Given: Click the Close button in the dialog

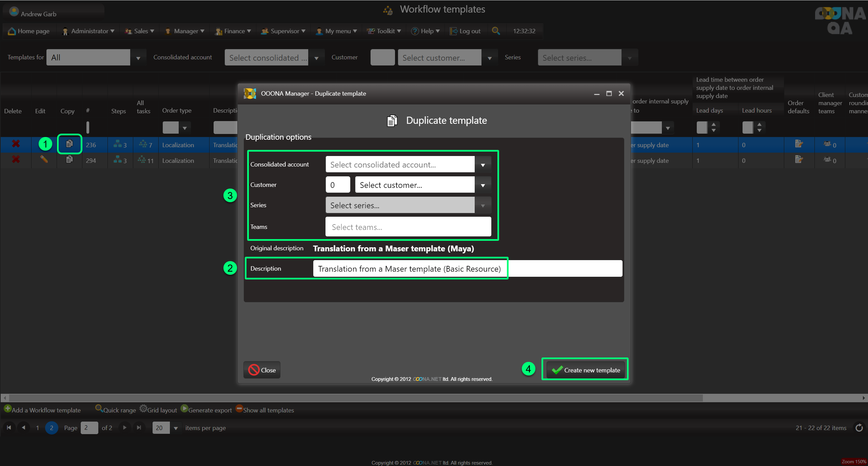Looking at the screenshot, I should click(262, 370).
